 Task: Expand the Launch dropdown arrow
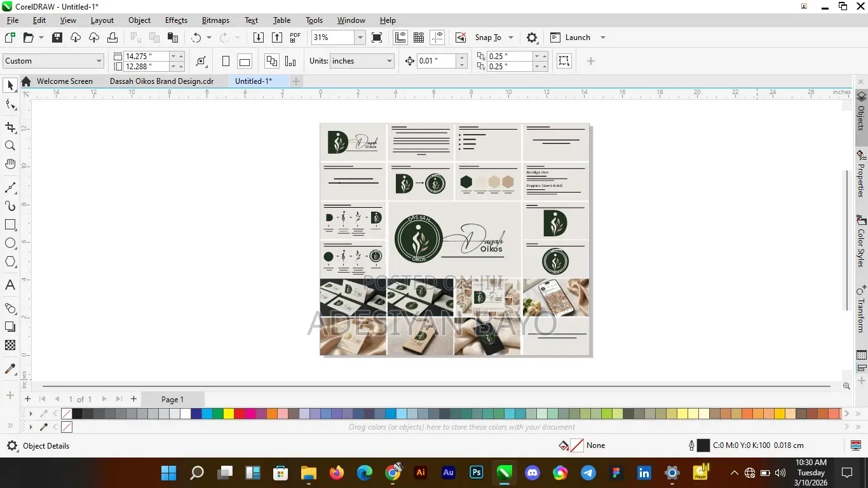(x=603, y=37)
